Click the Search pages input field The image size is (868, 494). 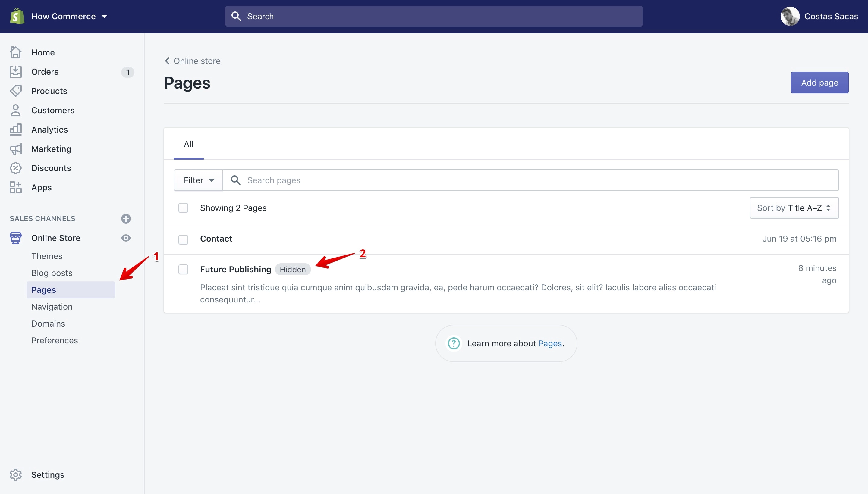[x=530, y=180]
